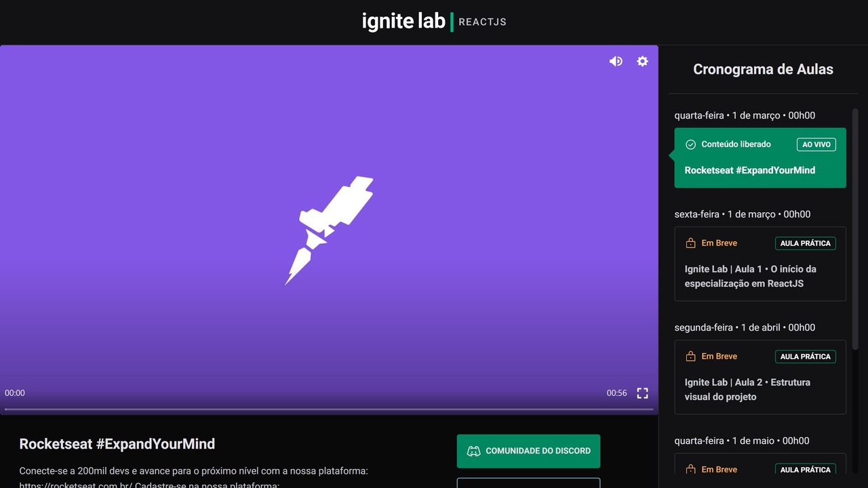Click the lesson list scrollbar in the sidebar
This screenshot has width=868, height=488.
point(855,229)
